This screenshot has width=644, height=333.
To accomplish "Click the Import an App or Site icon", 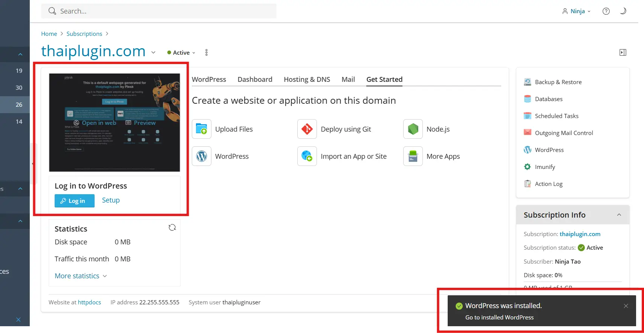I will [307, 156].
